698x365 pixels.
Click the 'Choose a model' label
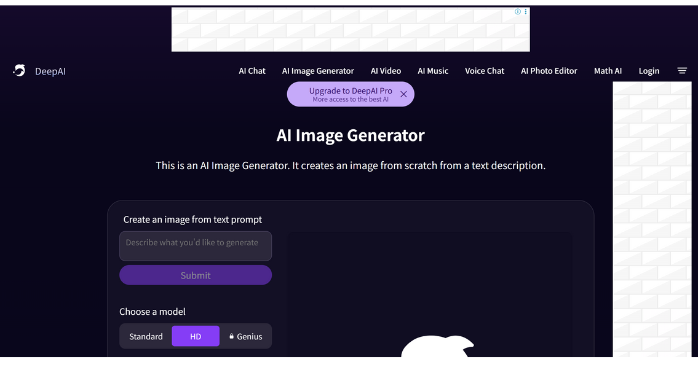pyautogui.click(x=152, y=312)
